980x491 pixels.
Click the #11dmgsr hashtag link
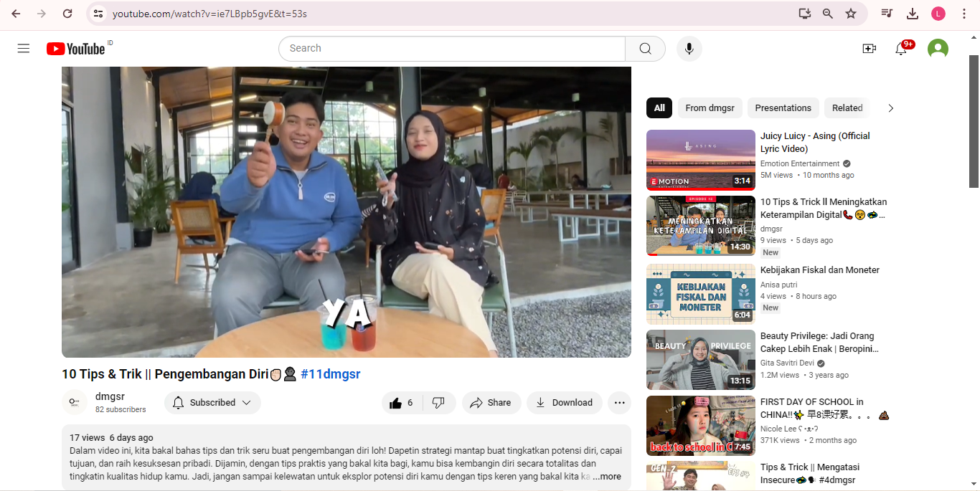tap(330, 374)
